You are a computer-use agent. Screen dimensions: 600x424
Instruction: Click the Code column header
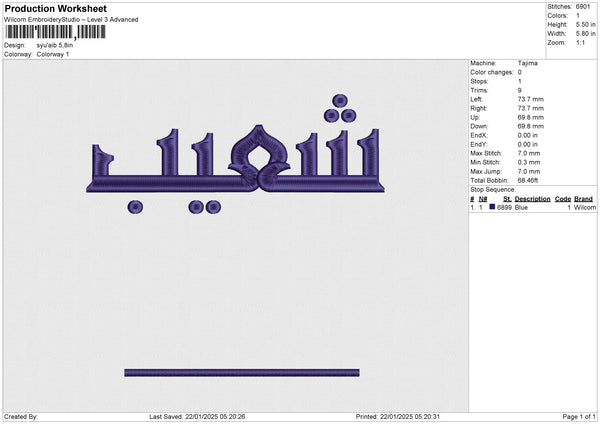click(563, 199)
